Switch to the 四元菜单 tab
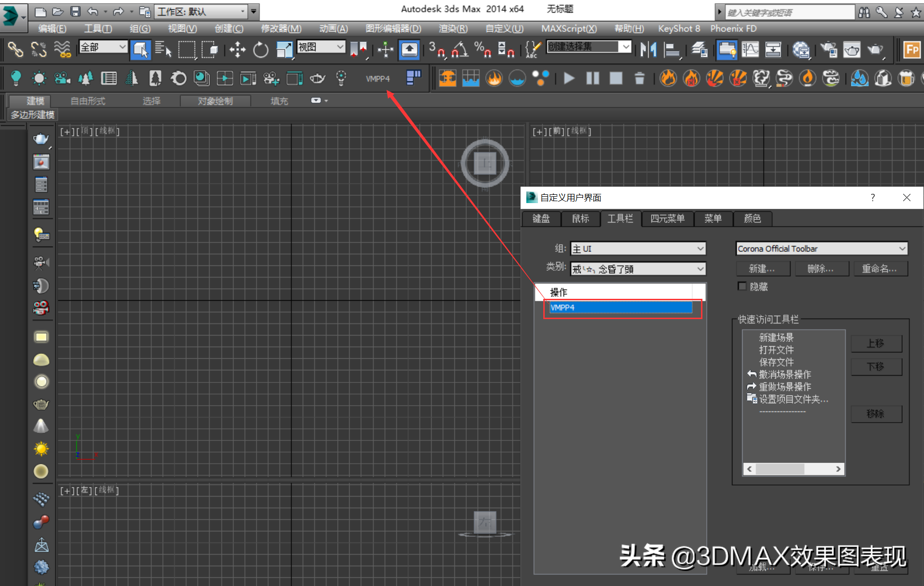Viewport: 924px width, 586px height. [667, 219]
